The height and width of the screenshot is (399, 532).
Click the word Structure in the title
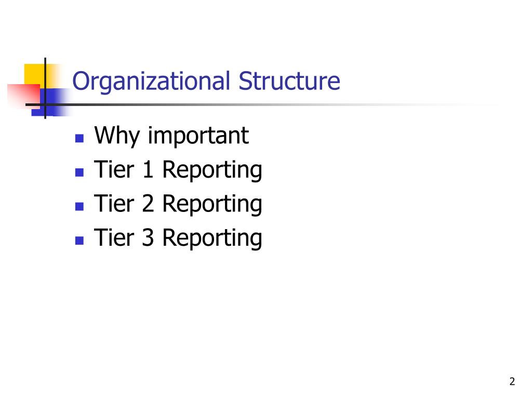click(289, 81)
